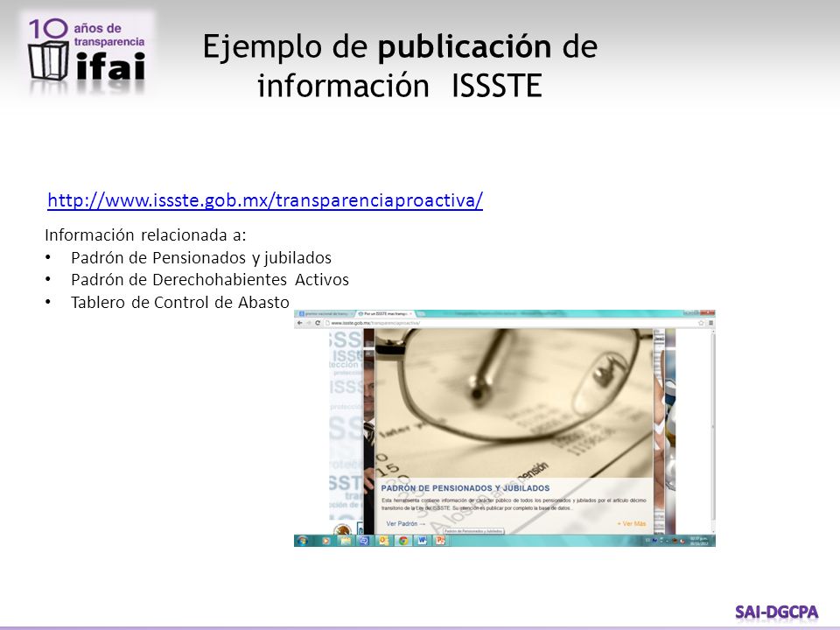Click the '+ Ver Más' link
The width and height of the screenshot is (840, 630).
(x=631, y=523)
